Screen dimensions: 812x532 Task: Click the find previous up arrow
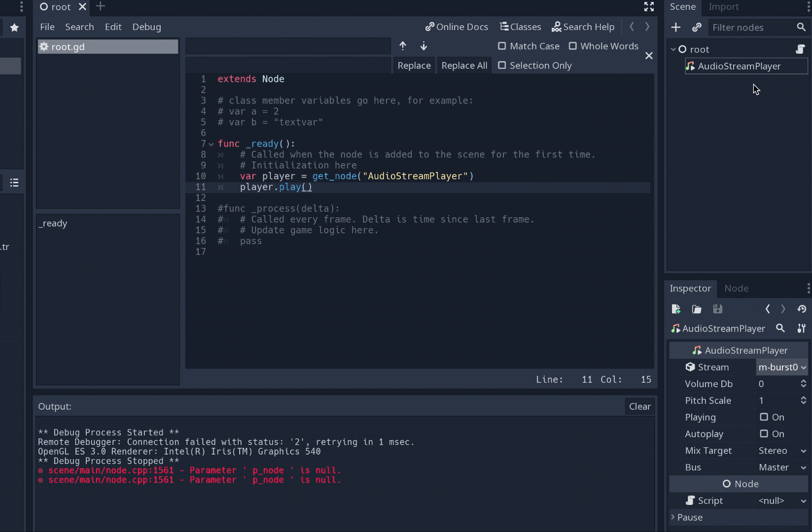pyautogui.click(x=403, y=46)
